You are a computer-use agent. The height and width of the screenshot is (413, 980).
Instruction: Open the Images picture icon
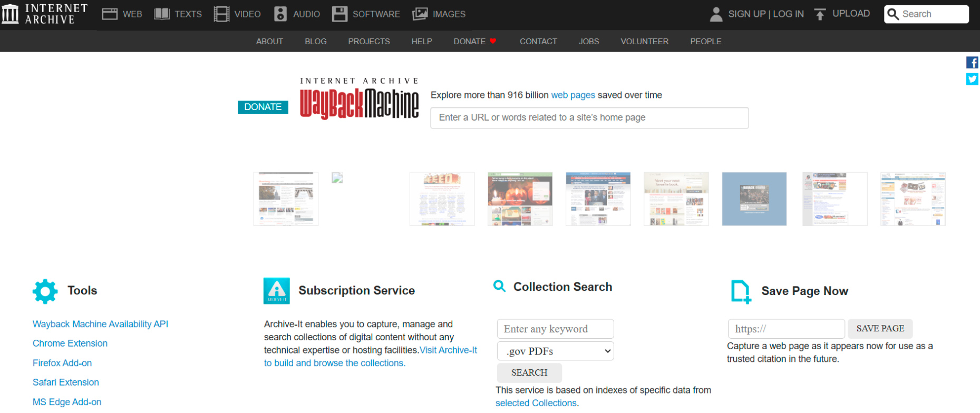click(x=420, y=14)
